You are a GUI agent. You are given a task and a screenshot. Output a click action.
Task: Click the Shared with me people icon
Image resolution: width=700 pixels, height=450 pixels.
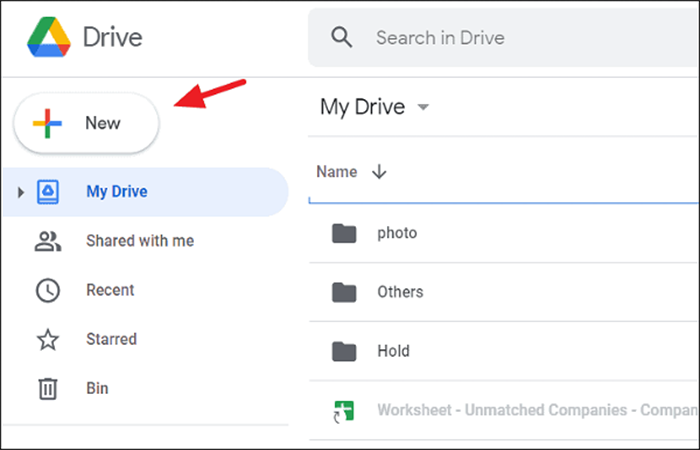point(48,241)
